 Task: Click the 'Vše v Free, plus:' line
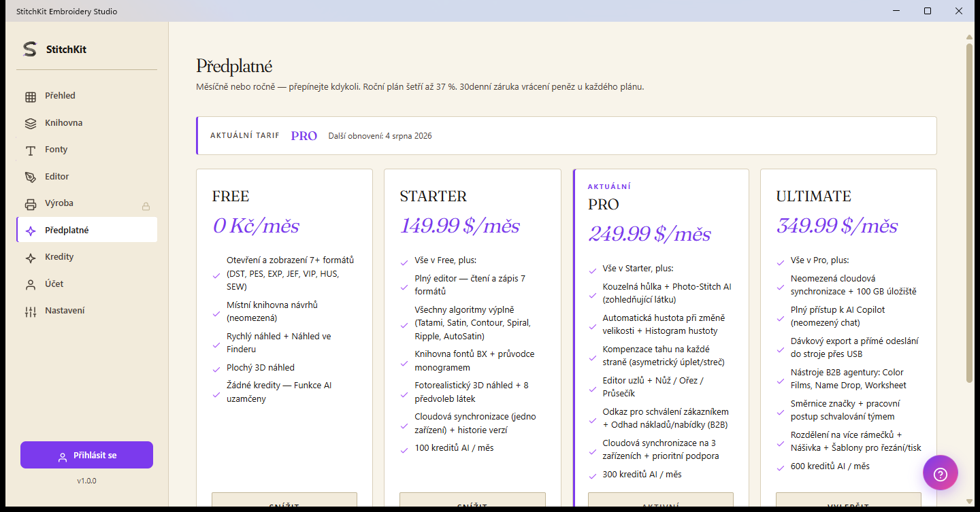click(445, 260)
